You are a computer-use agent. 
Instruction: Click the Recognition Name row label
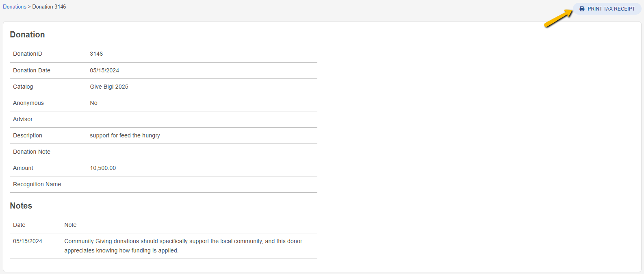coord(37,184)
